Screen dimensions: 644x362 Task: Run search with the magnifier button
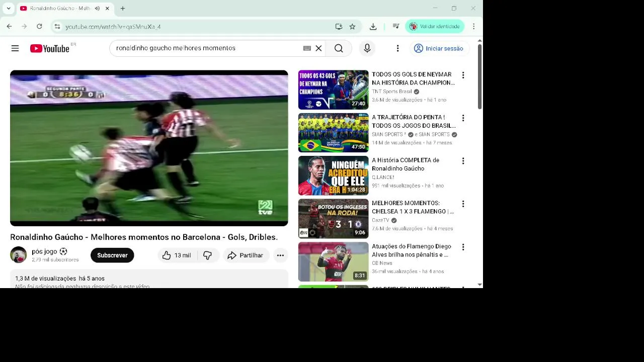339,48
